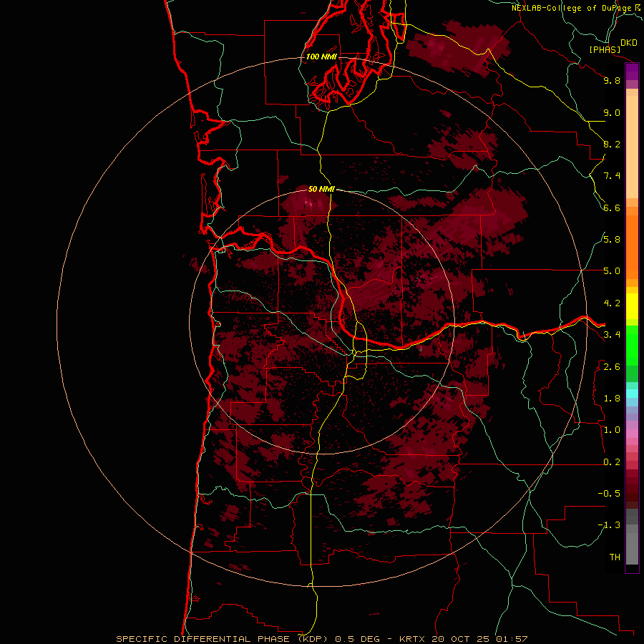
Task: Click the TH legend label
Action: tap(615, 557)
